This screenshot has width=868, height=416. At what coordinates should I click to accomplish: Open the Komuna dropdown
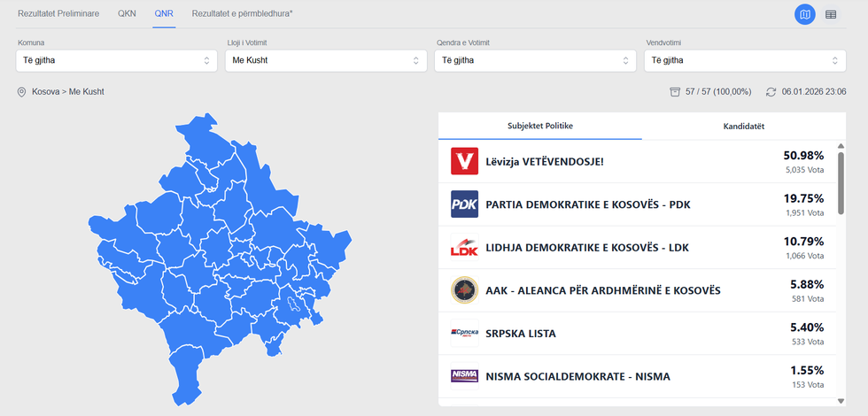[116, 60]
